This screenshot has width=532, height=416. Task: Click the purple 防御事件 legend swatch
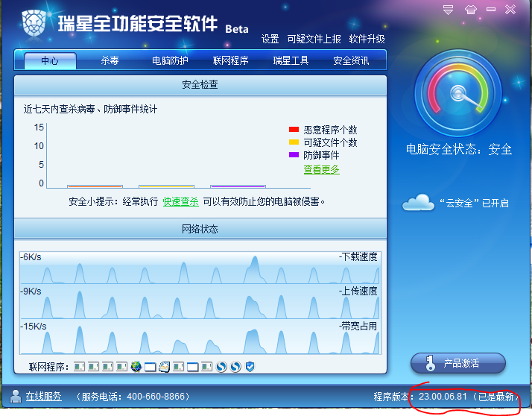point(294,154)
